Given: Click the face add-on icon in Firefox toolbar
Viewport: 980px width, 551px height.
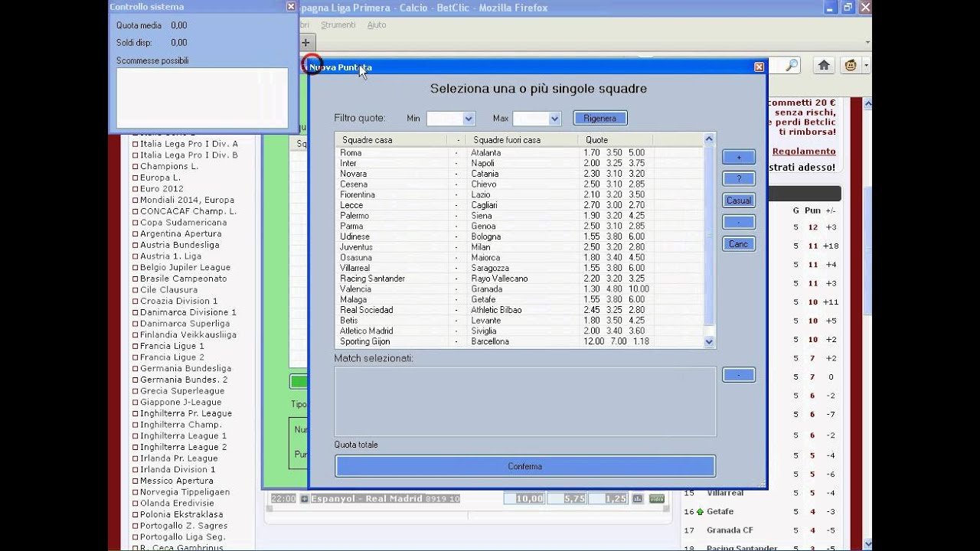Looking at the screenshot, I should 850,66.
